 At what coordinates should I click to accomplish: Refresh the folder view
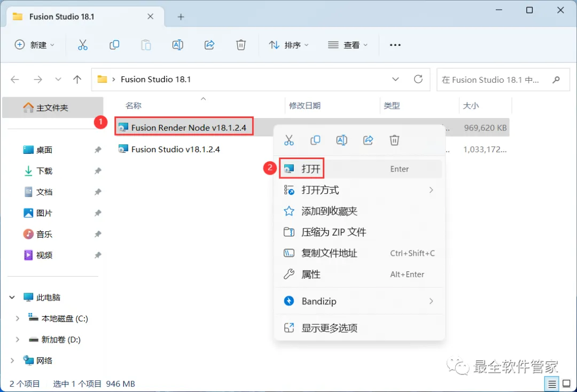click(418, 79)
